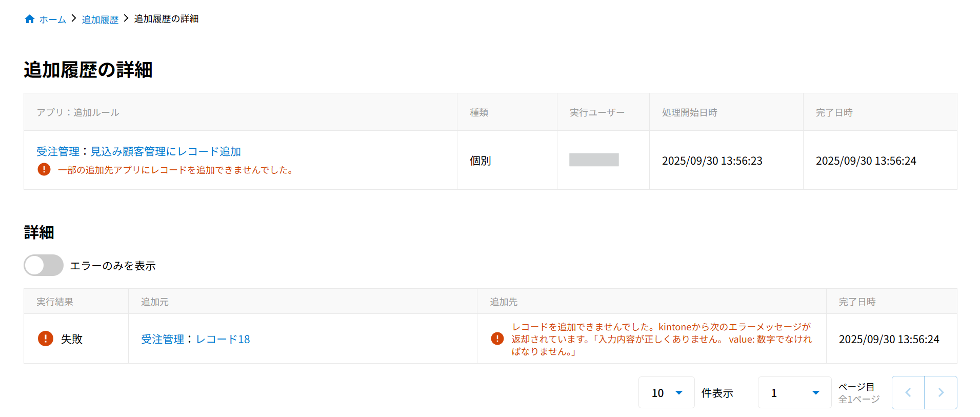
Task: Open the page number dropdown
Action: click(794, 392)
